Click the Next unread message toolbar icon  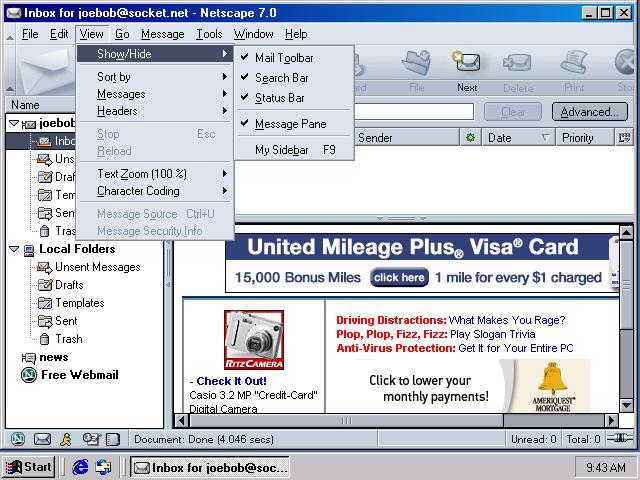[x=467, y=62]
